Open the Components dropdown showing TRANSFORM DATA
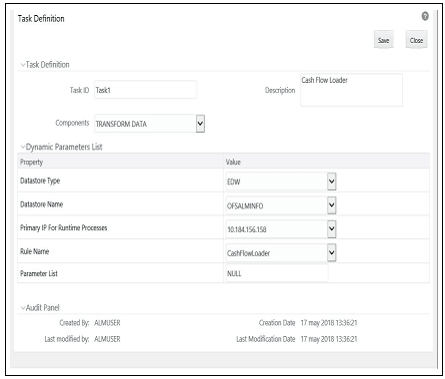The image size is (445, 379). point(150,124)
